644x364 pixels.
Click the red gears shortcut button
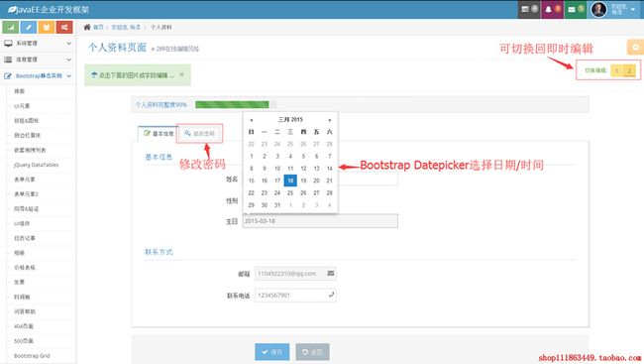pos(64,27)
